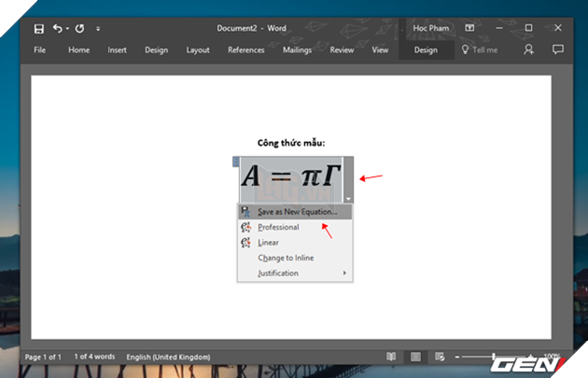
Task: Switch to Web Layout view
Action: [x=440, y=357]
